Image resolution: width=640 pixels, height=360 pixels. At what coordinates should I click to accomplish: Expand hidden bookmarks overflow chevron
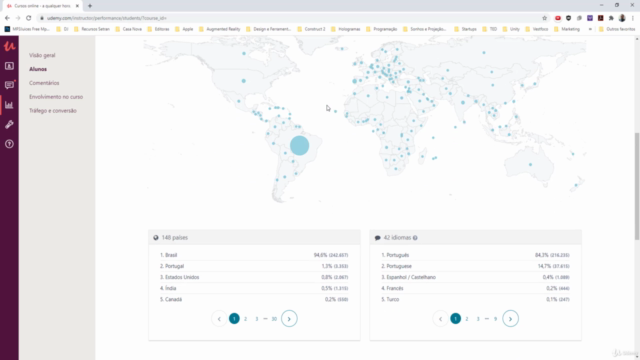coord(590,29)
